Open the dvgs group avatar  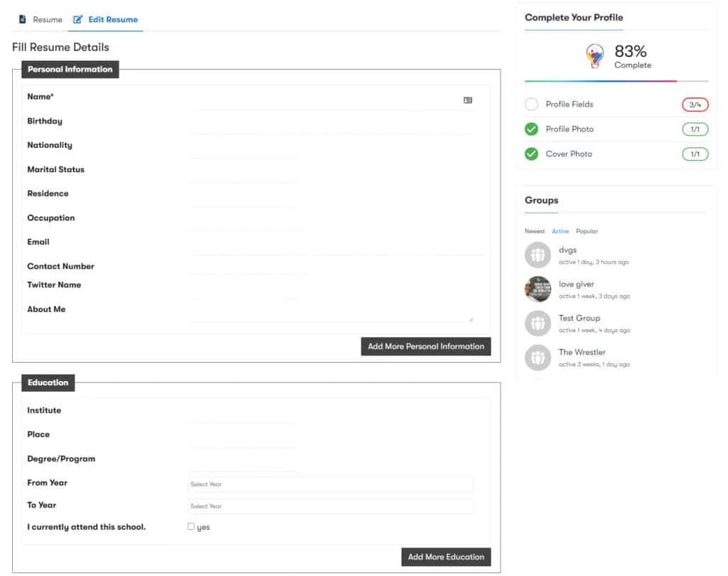(x=537, y=255)
